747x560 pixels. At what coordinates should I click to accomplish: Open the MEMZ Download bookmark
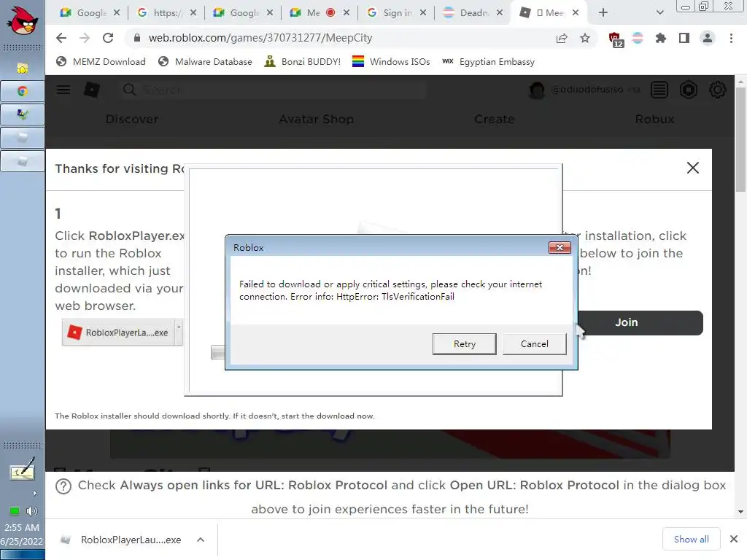(x=101, y=61)
